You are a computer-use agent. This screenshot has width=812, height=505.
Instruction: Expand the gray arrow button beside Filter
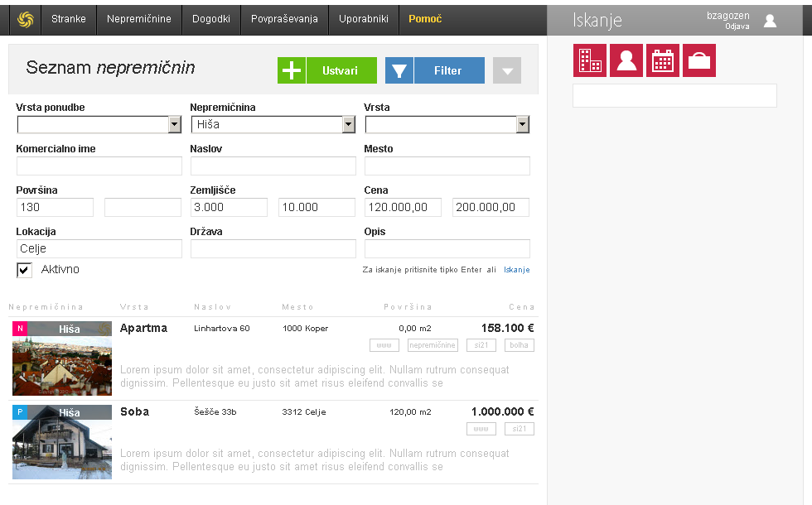[507, 71]
